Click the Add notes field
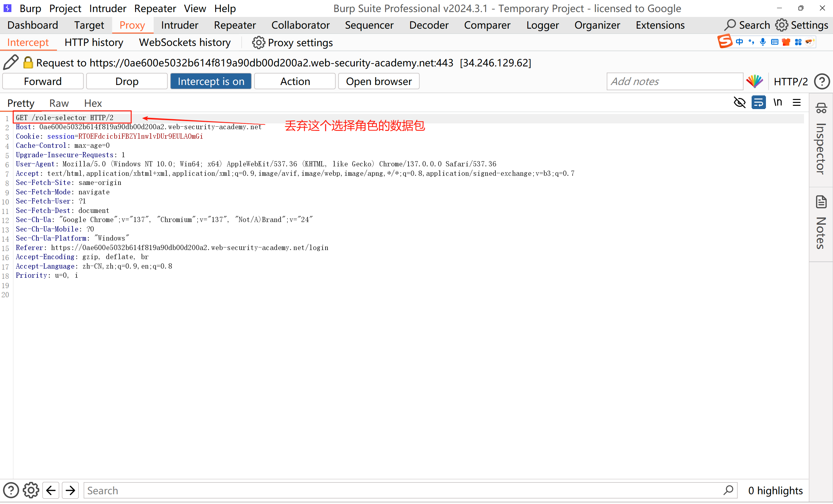 674,81
